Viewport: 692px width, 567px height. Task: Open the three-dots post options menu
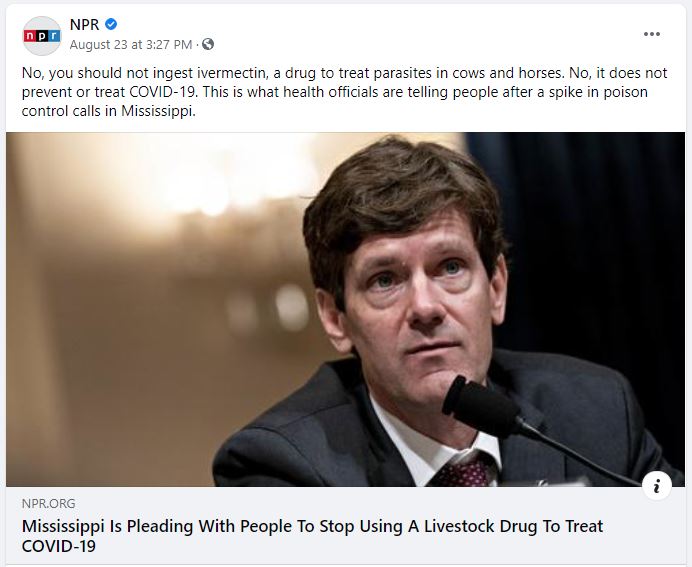651,34
